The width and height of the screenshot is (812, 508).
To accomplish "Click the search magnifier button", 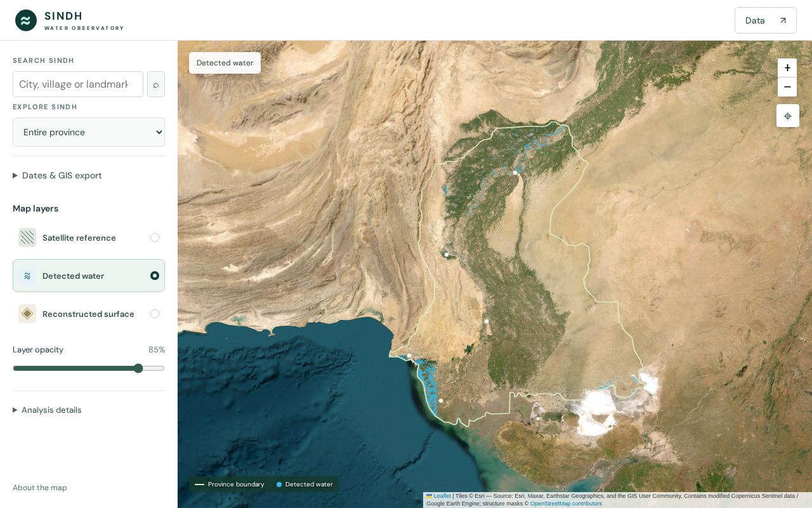I will (x=156, y=84).
